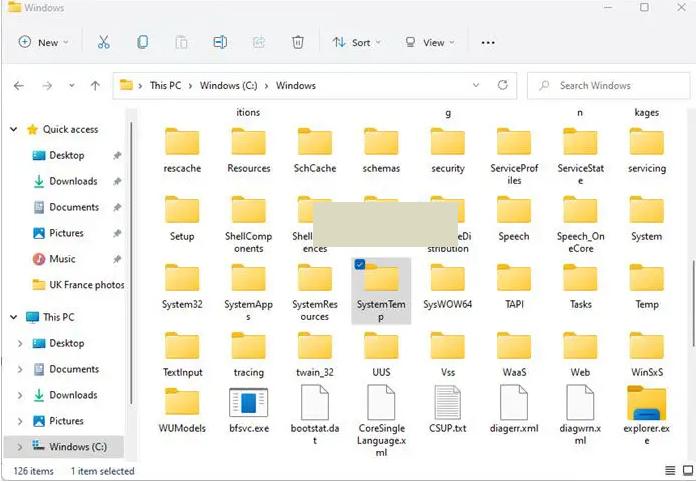This screenshot has height=482, width=696.
Task: Open Pictures in Quick access
Action: pos(66,233)
